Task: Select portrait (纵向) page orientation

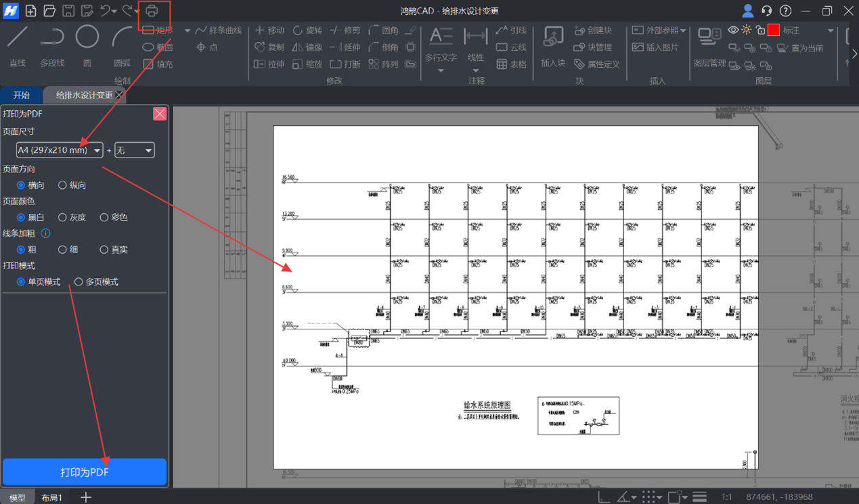Action: (x=63, y=185)
